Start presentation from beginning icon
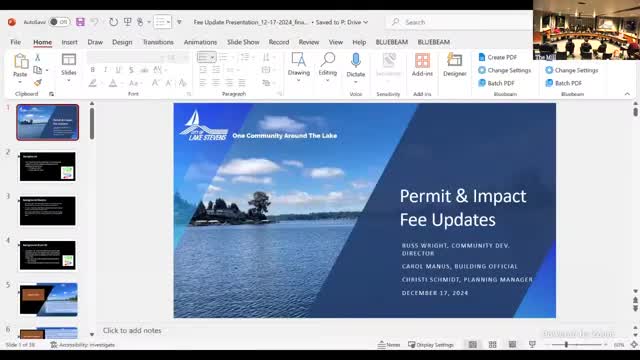Screen dimensions: 640x360 (x=127, y=22)
